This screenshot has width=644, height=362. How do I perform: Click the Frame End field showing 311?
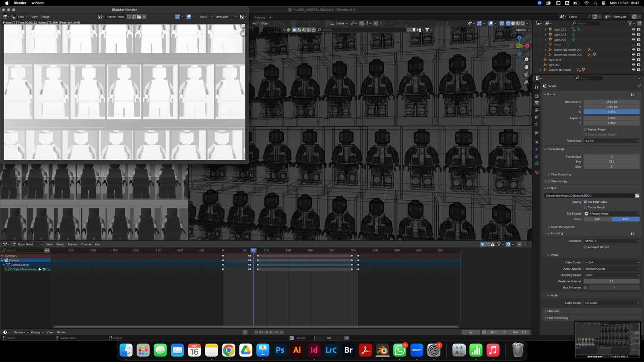tap(611, 162)
